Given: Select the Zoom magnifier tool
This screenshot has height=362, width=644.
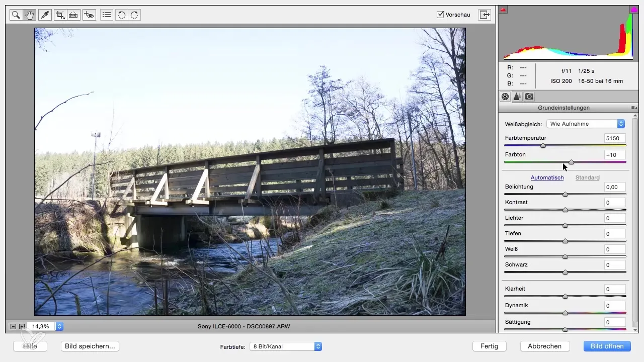Looking at the screenshot, I should click(x=16, y=15).
